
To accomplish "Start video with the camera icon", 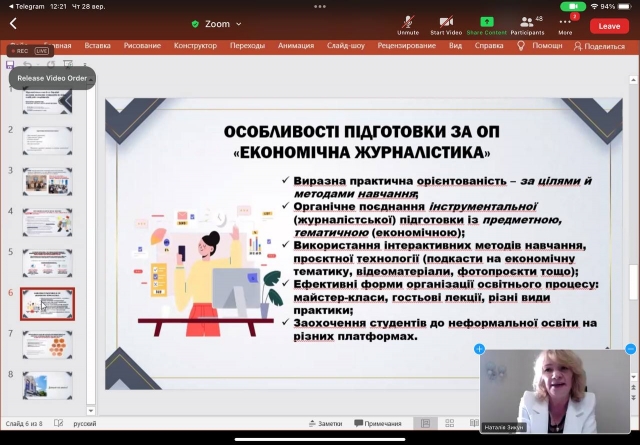I will pyautogui.click(x=446, y=25).
